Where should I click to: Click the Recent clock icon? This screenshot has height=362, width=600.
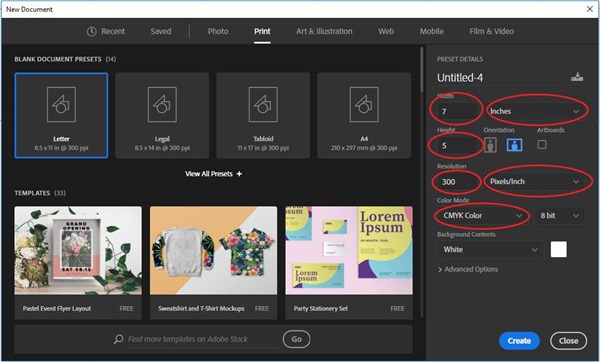pyautogui.click(x=91, y=31)
